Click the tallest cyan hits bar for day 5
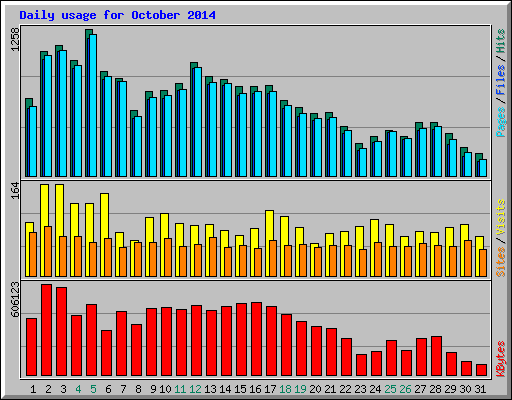This screenshot has height=400, width=512. [x=93, y=105]
